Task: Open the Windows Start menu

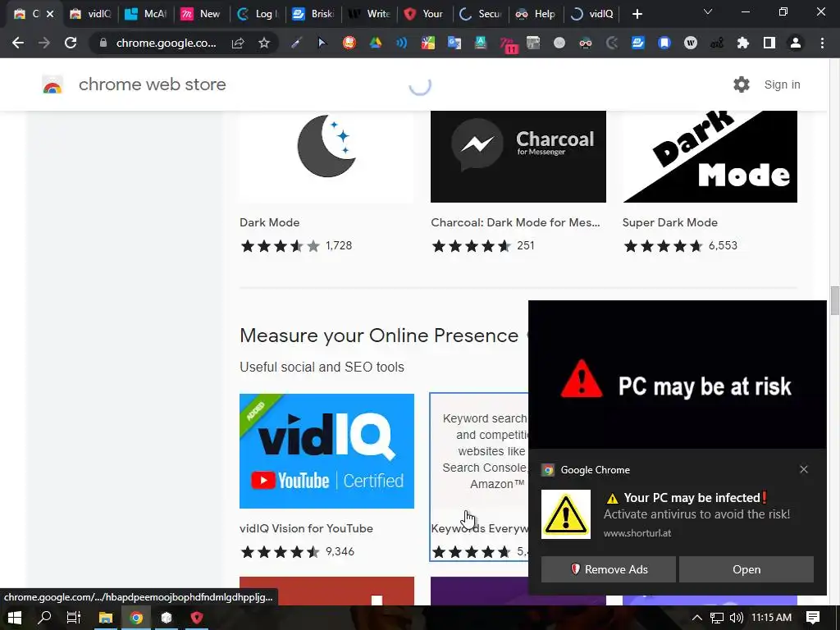Action: coord(15,618)
